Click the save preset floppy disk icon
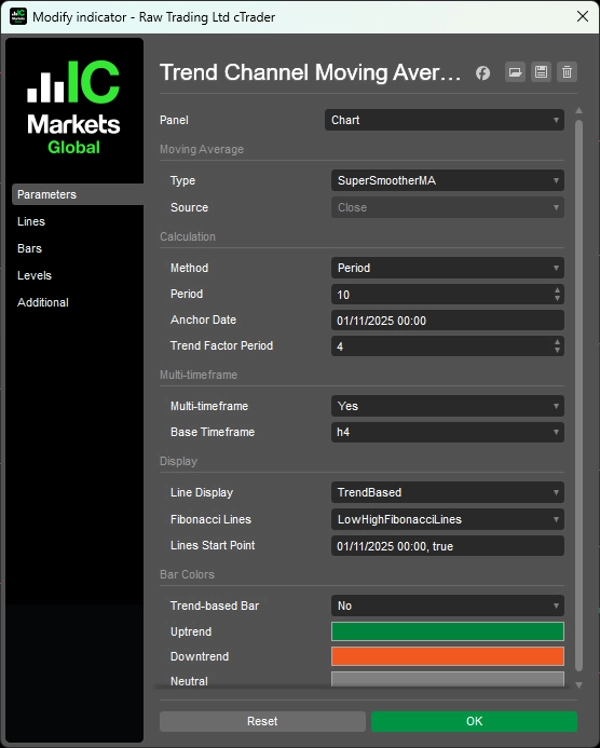 pos(541,72)
